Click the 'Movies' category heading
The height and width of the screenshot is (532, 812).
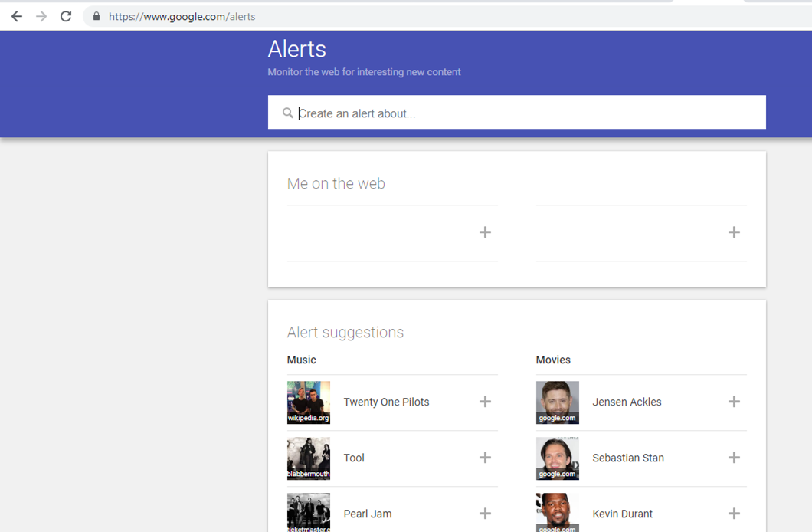[x=553, y=360]
